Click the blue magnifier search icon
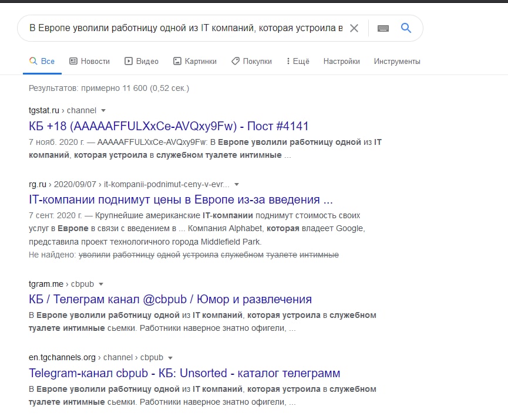 coord(406,28)
